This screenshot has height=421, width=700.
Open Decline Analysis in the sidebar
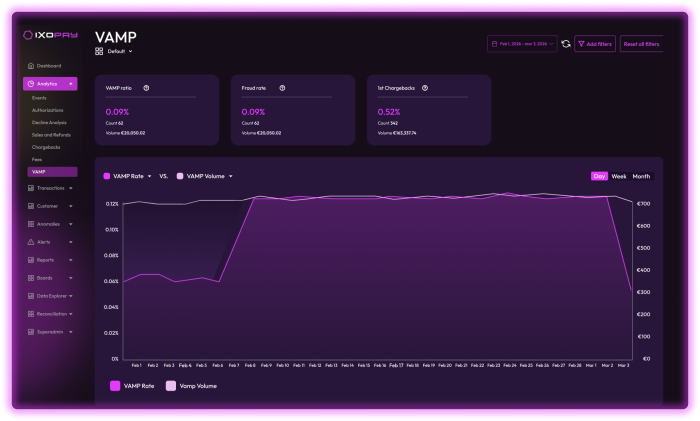[50, 122]
